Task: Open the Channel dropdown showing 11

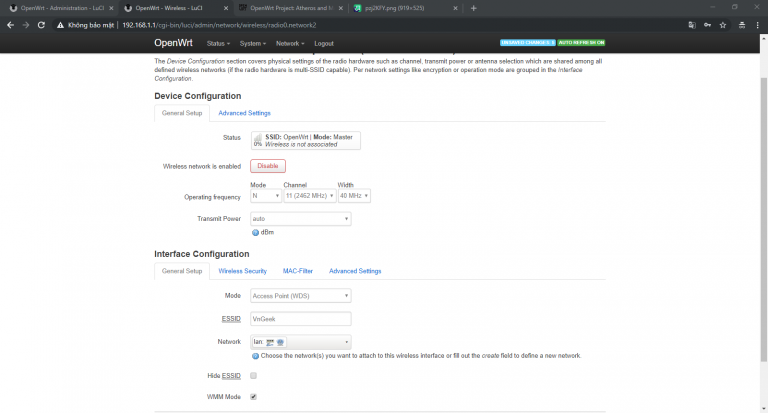Action: (x=310, y=195)
